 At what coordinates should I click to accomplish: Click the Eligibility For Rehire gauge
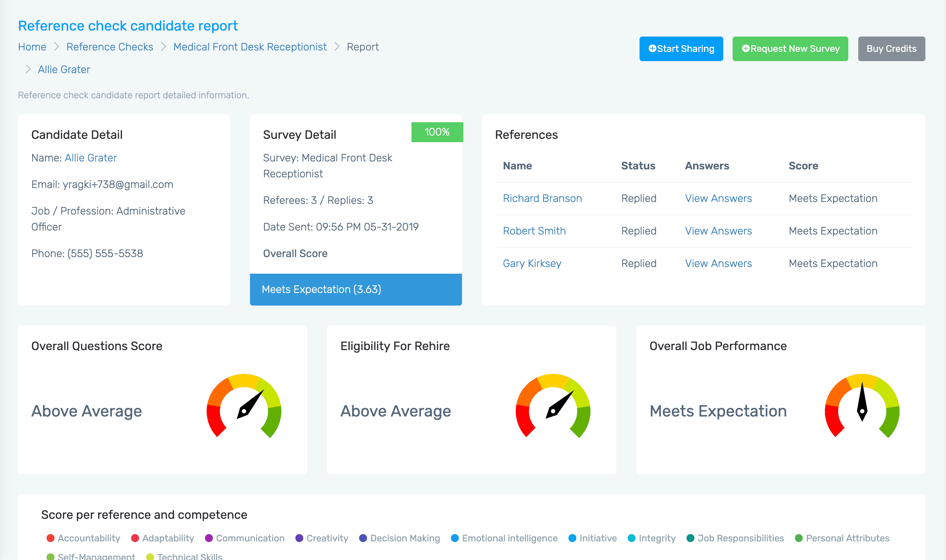coord(553,406)
